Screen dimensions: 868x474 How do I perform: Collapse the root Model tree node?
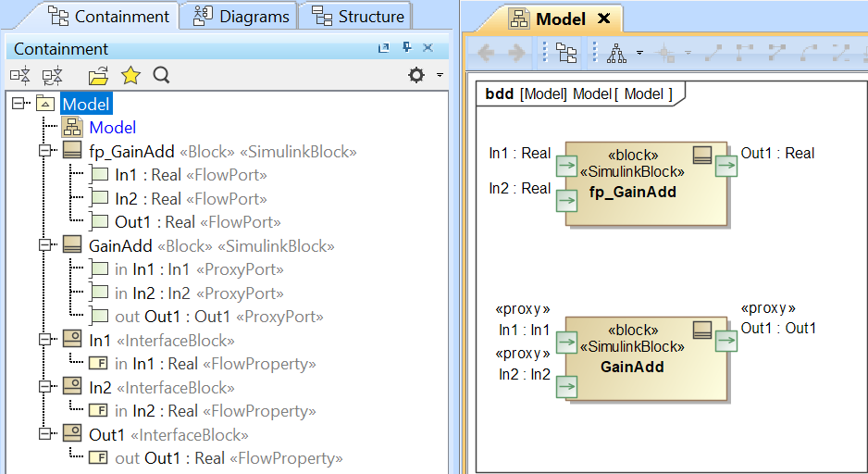tap(19, 105)
